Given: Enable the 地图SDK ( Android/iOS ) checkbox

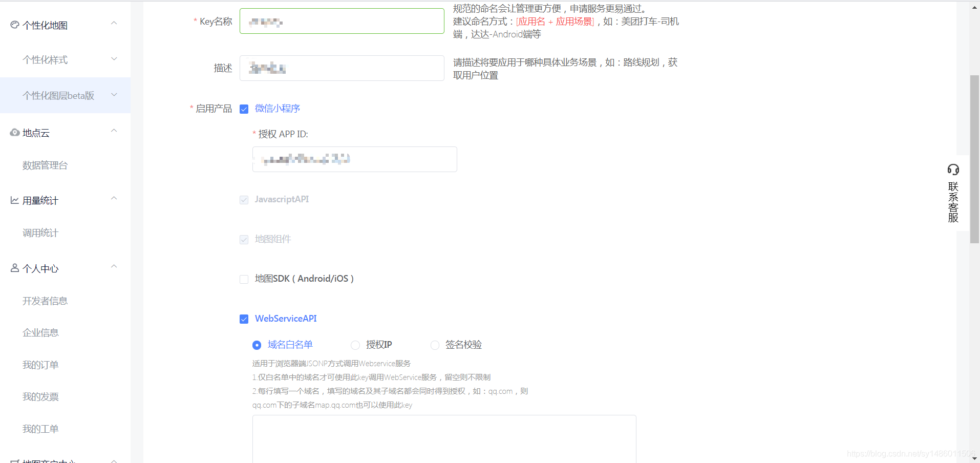Looking at the screenshot, I should [x=244, y=279].
